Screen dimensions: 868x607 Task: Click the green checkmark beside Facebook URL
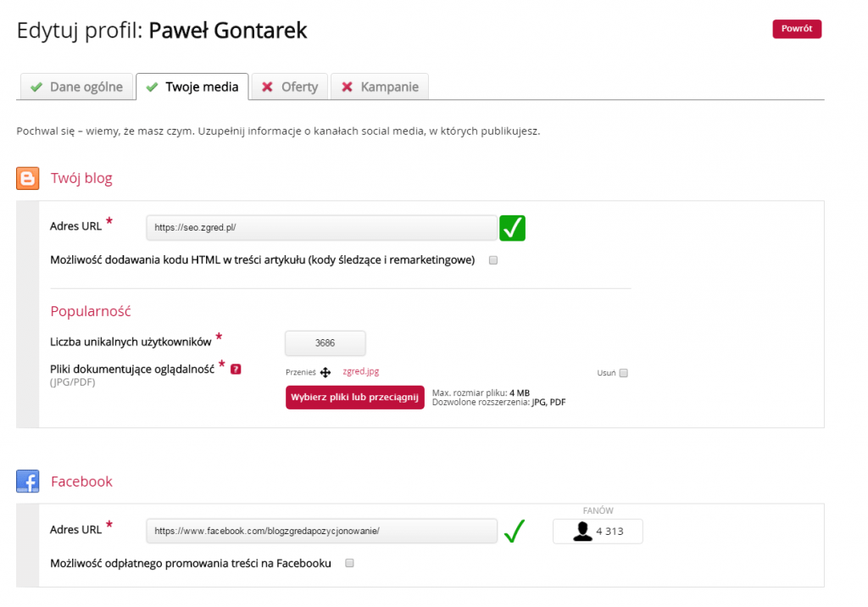[514, 532]
